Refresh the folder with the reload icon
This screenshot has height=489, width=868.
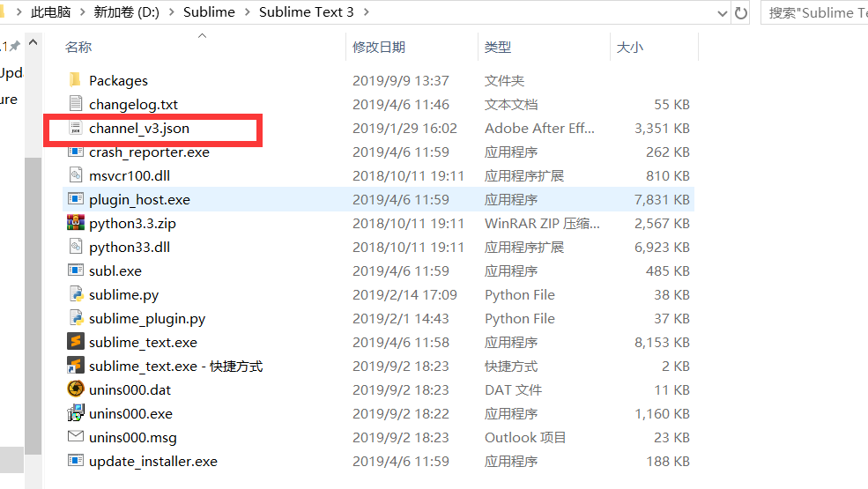(741, 12)
